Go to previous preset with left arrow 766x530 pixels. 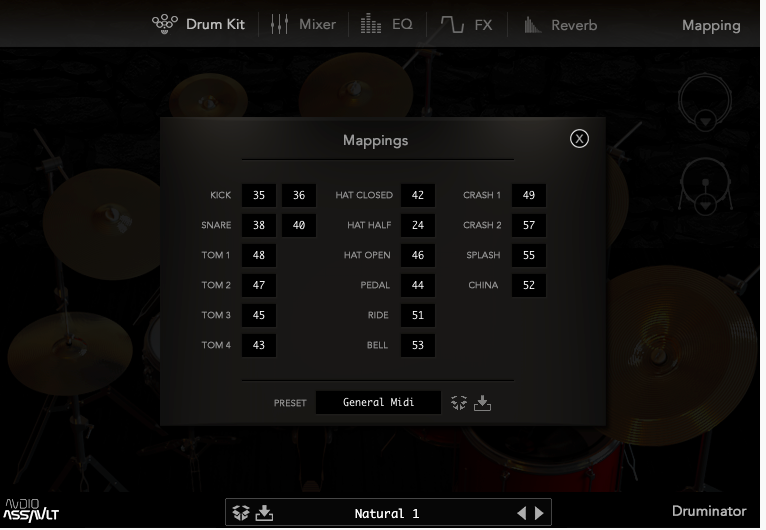(x=522, y=513)
